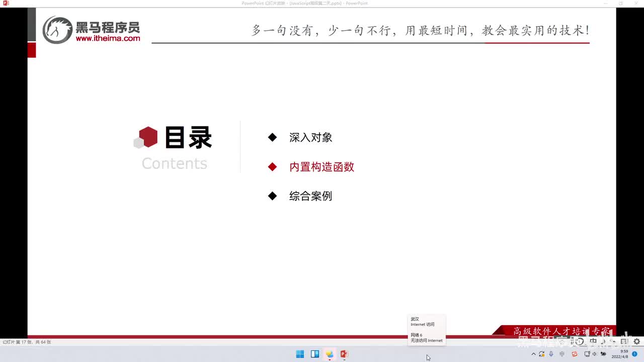Screen dimensions: 644x362
Task: Go to the 深入对象 section
Action: pos(311,138)
